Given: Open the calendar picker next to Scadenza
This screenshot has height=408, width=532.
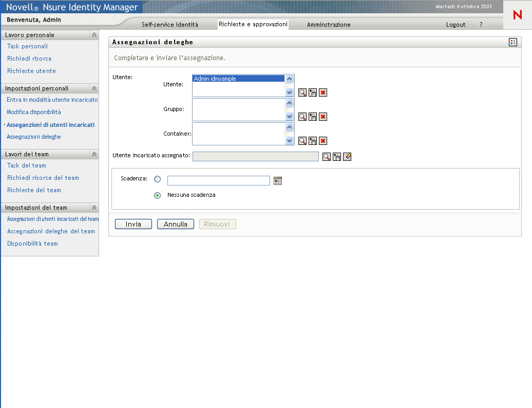Looking at the screenshot, I should [278, 181].
